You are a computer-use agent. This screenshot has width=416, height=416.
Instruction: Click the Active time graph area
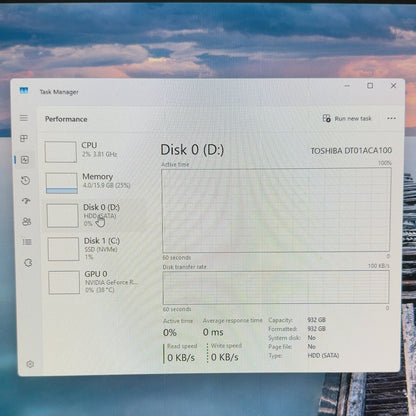[x=276, y=210]
